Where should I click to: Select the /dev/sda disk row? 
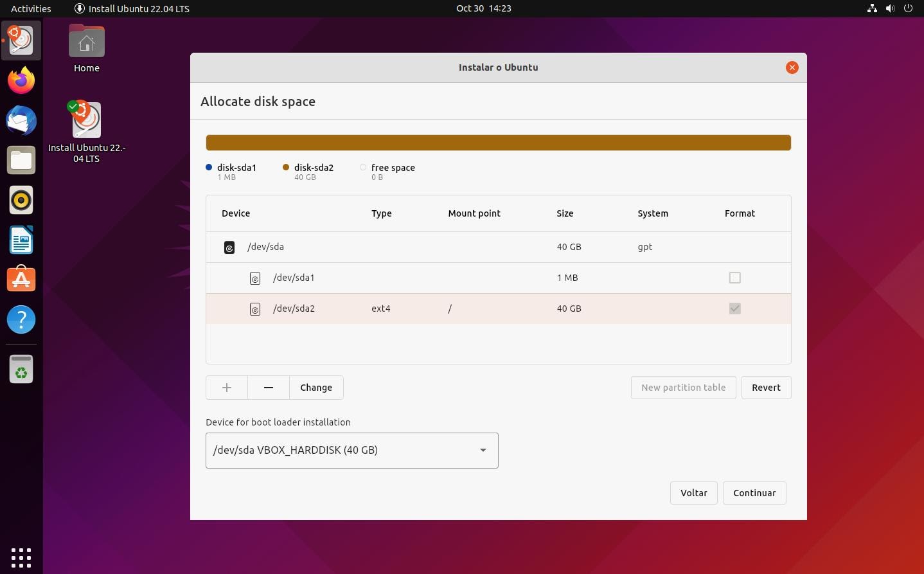coord(499,247)
